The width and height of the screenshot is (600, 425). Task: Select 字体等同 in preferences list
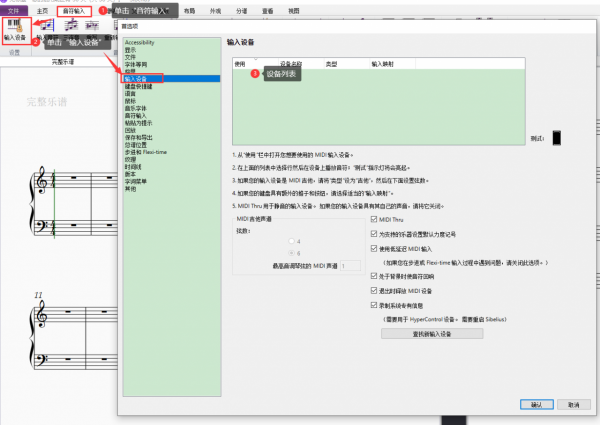136,64
